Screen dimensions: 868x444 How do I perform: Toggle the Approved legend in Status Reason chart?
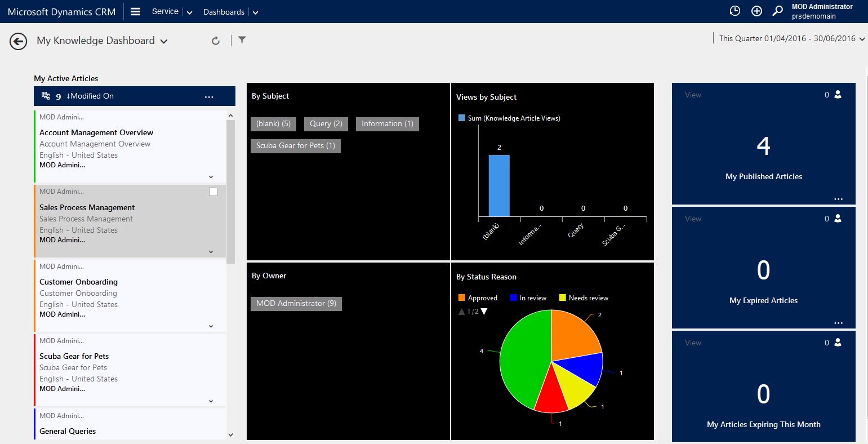click(478, 298)
